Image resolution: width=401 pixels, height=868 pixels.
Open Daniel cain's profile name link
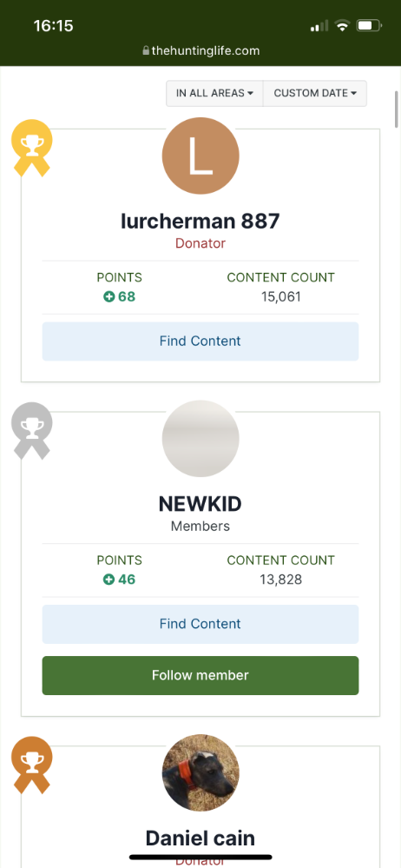pyautogui.click(x=200, y=838)
